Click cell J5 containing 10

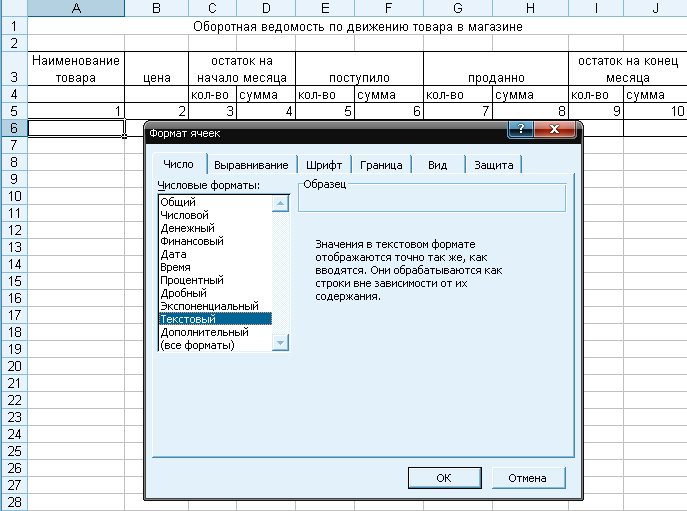pyautogui.click(x=655, y=111)
